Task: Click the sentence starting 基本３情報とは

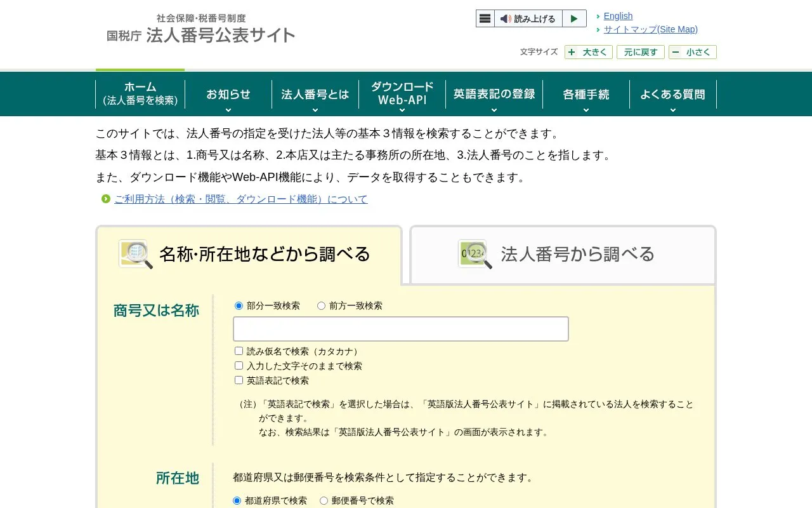Action: 355,156
